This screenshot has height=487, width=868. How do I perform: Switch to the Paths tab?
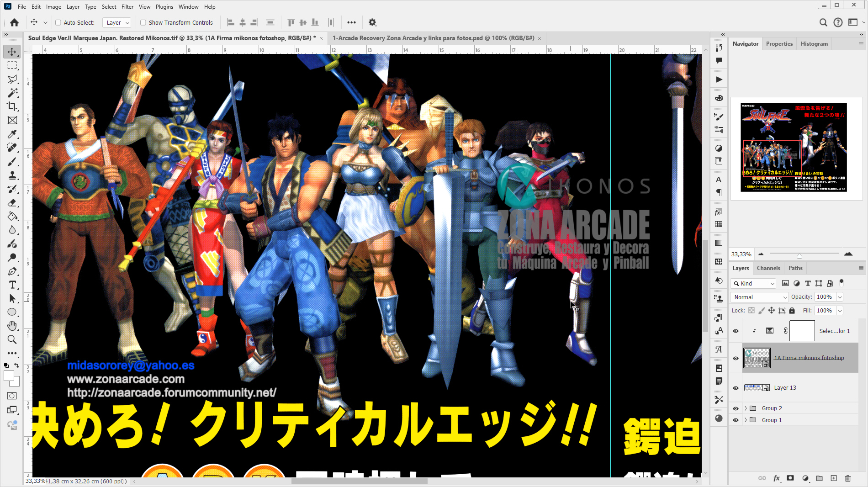795,268
